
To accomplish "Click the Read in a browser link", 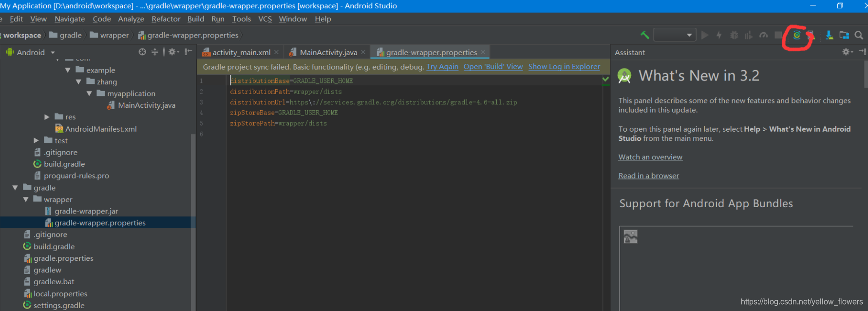I will click(648, 175).
